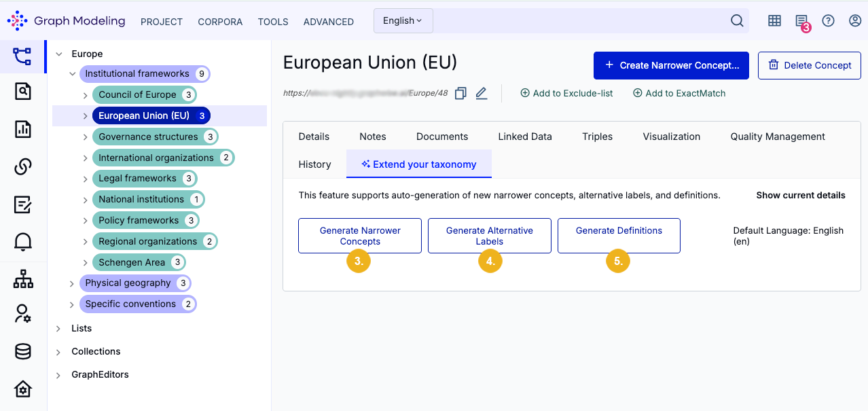The height and width of the screenshot is (411, 868).
Task: Click Add to Exclude-list
Action: (x=566, y=93)
